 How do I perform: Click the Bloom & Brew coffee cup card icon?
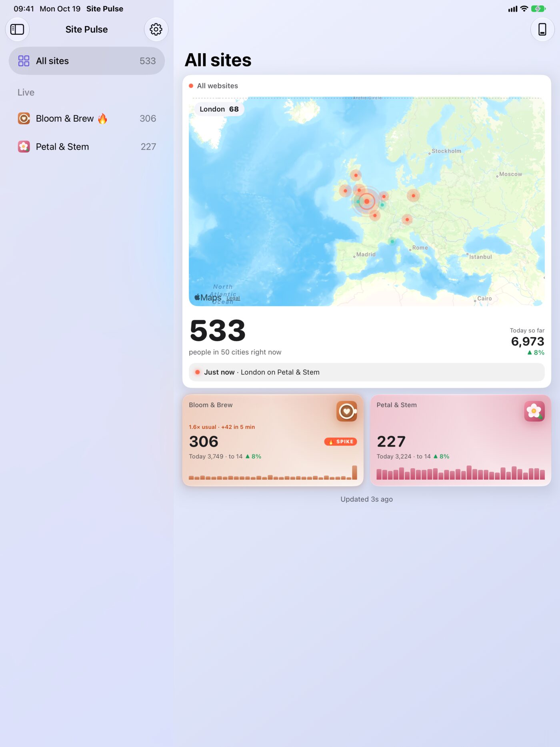point(346,411)
